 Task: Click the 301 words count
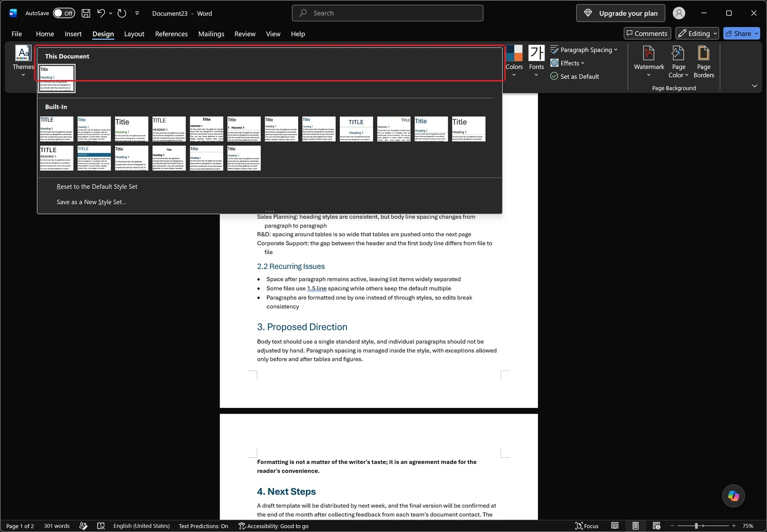57,526
